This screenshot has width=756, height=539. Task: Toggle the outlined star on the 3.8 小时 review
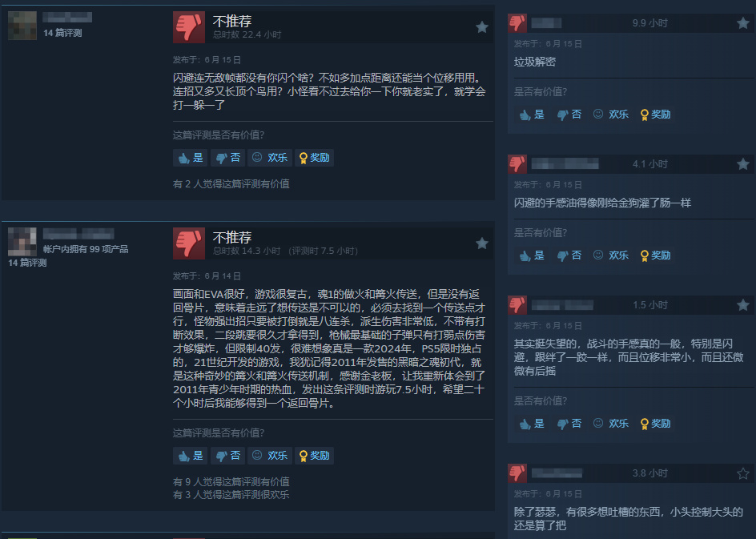[x=743, y=473]
